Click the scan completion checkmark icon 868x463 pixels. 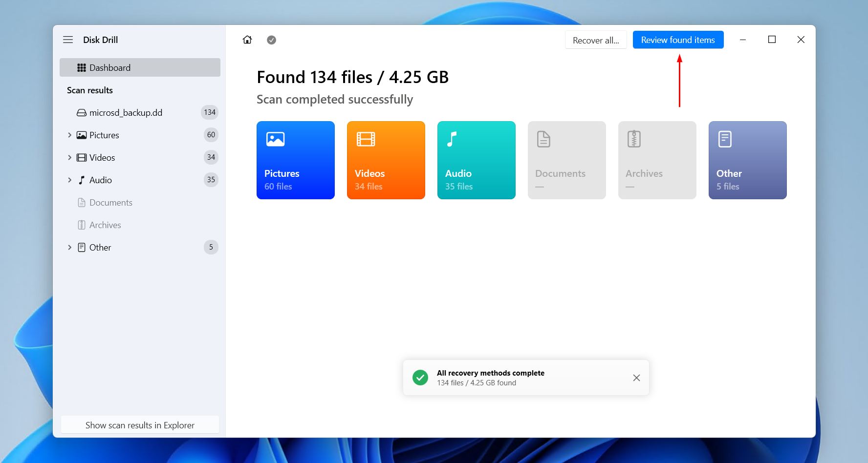pyautogui.click(x=271, y=40)
